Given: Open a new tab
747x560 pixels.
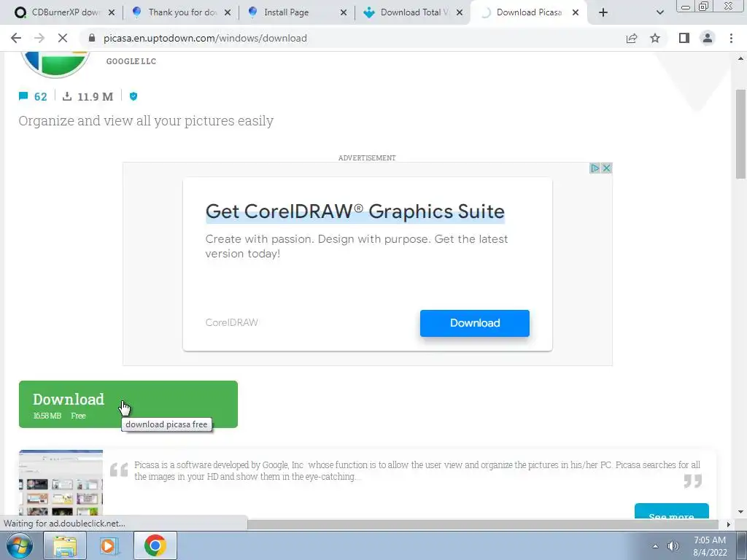Looking at the screenshot, I should [603, 12].
